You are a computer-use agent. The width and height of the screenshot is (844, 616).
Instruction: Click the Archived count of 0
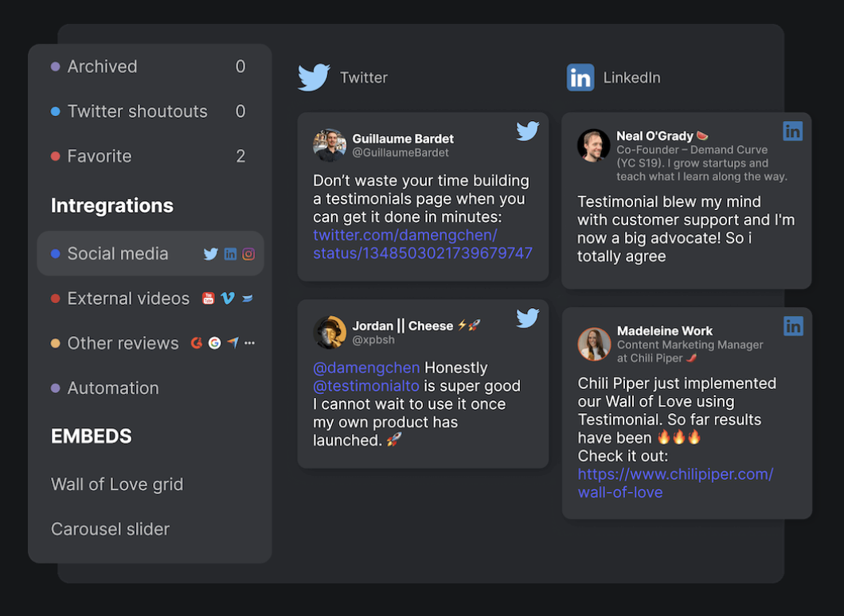(x=240, y=66)
